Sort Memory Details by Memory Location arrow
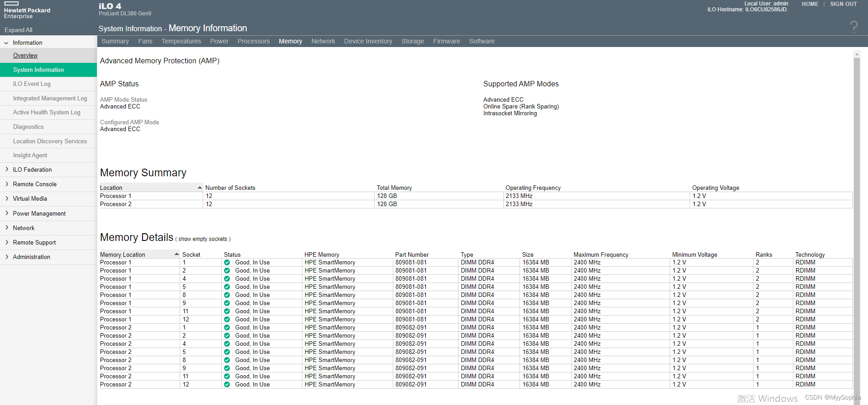 pyautogui.click(x=177, y=254)
